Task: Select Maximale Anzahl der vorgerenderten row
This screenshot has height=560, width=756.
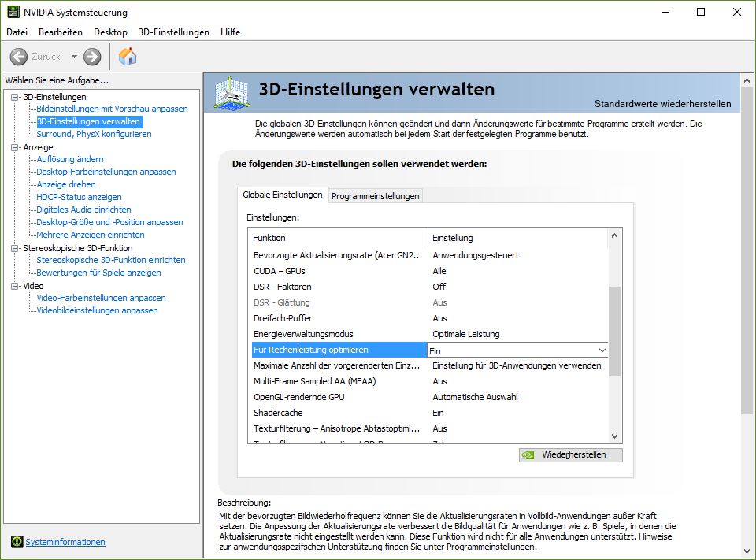Action: [x=430, y=365]
